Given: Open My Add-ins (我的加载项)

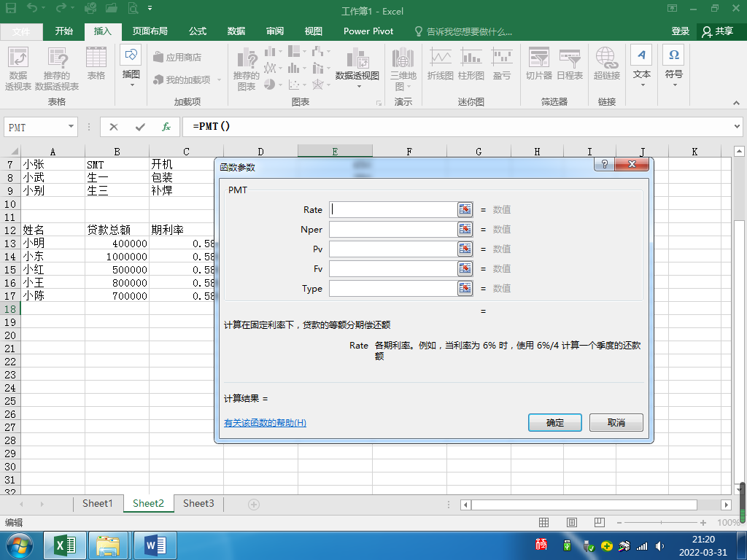Looking at the screenshot, I should point(187,80).
